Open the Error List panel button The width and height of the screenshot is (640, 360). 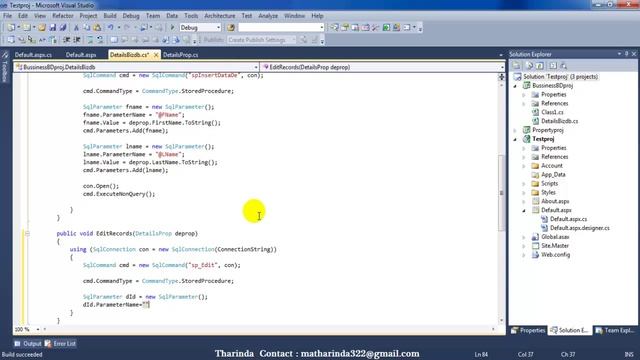[x=60, y=344]
